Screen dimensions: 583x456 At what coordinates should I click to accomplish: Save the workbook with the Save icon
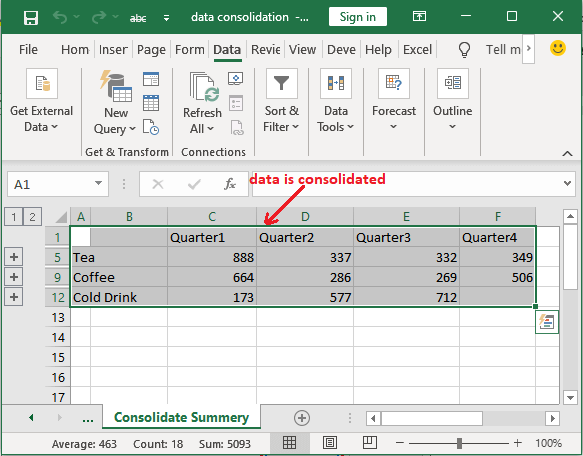click(x=31, y=17)
